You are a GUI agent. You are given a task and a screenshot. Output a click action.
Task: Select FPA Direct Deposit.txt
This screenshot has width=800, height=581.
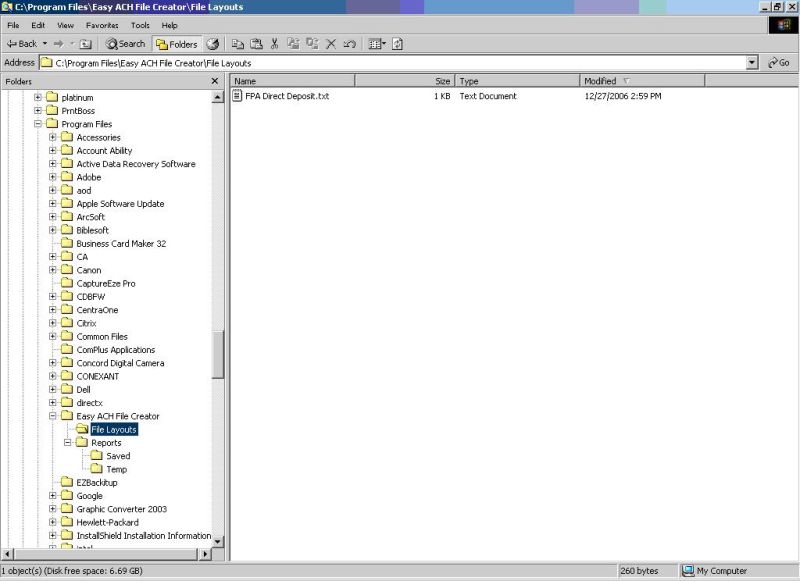285,96
